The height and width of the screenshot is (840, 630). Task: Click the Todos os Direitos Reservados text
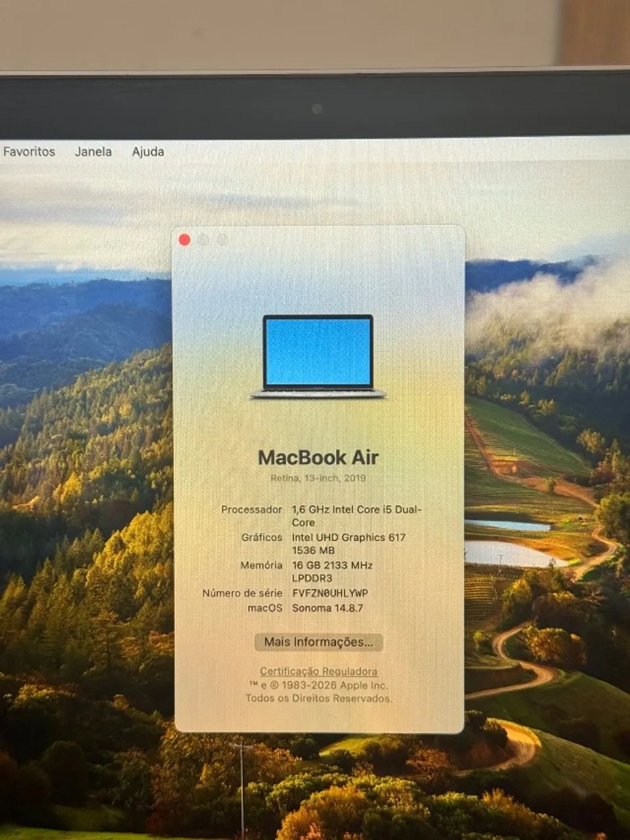tap(319, 698)
